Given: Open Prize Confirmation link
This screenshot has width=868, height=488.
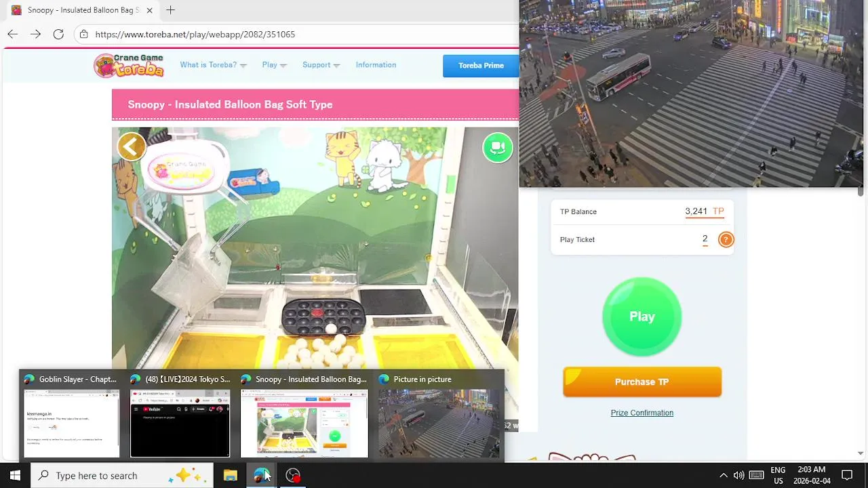Looking at the screenshot, I should click(642, 413).
